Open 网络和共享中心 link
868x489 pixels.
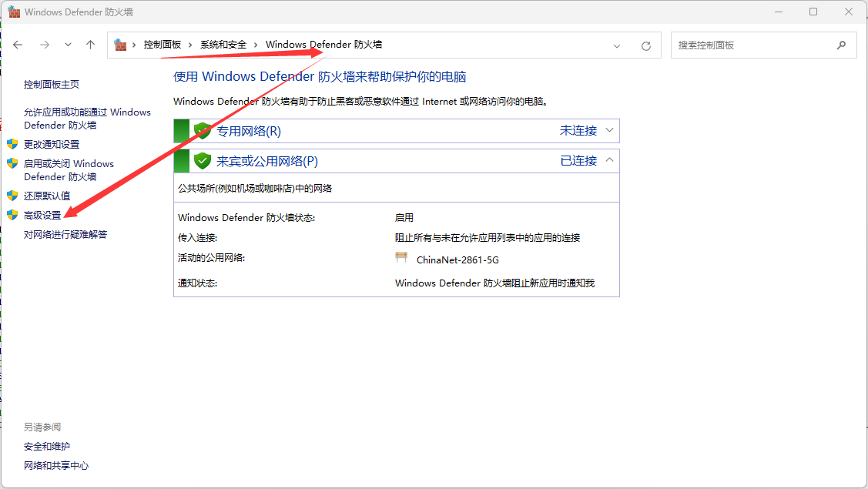tap(56, 465)
